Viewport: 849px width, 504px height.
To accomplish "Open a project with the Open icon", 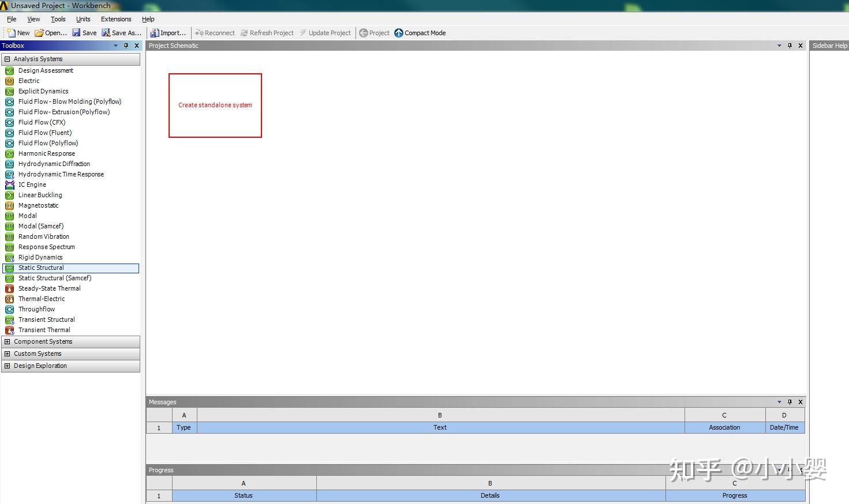I will coord(39,33).
